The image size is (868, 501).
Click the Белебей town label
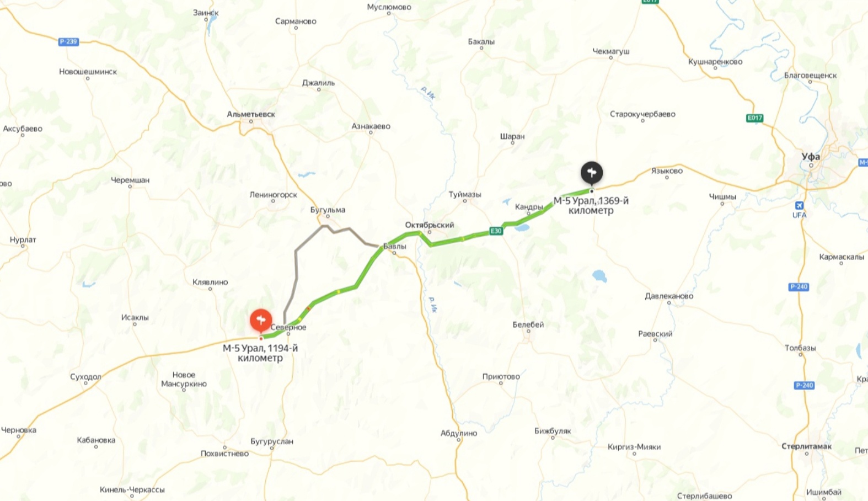coord(528,324)
